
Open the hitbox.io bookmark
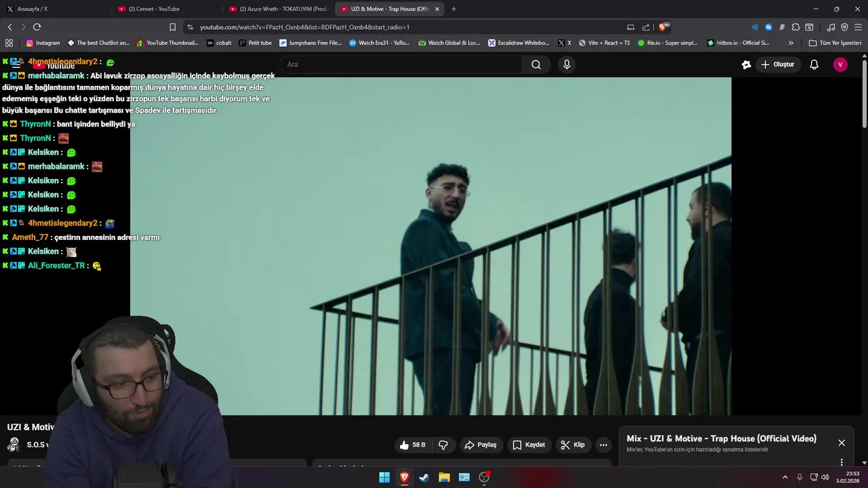[738, 43]
